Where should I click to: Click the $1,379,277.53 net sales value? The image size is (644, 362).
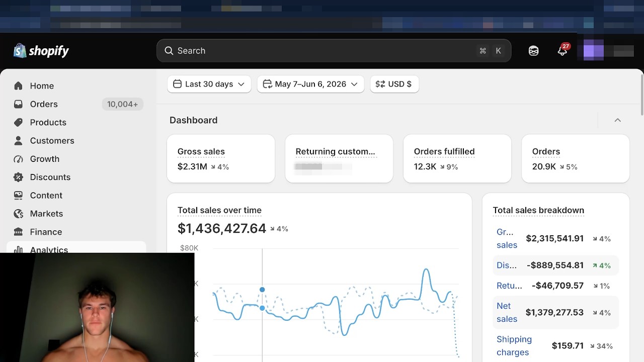click(554, 312)
